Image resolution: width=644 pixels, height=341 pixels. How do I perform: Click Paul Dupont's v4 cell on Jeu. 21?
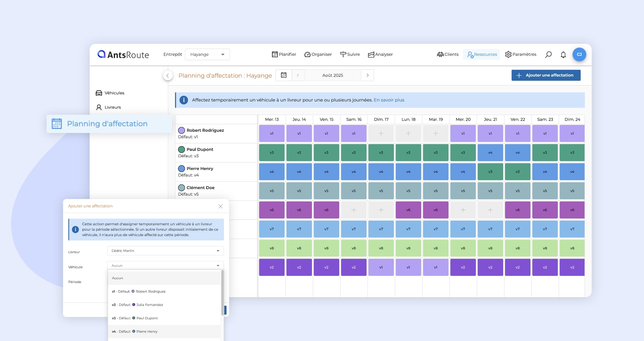tap(490, 152)
